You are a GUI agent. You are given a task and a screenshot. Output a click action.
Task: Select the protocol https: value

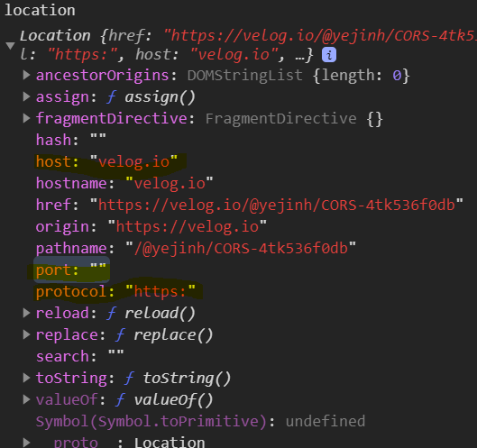[x=161, y=292]
